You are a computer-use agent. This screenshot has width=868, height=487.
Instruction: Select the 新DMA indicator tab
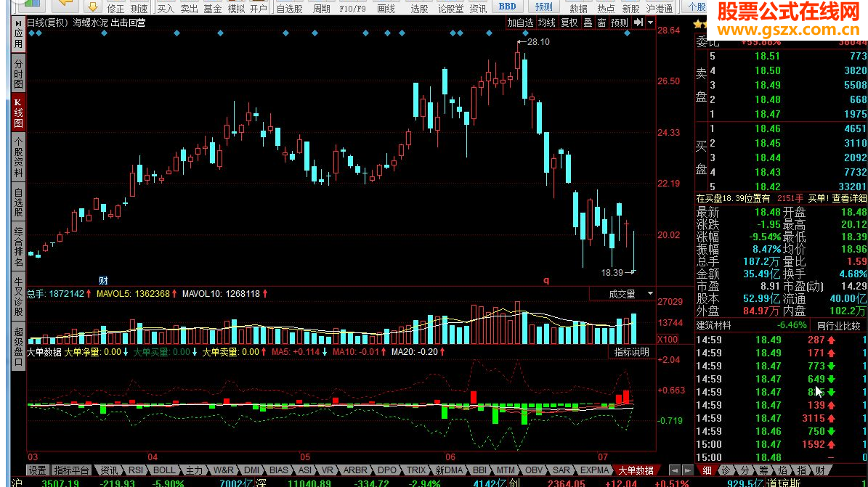tap(448, 470)
